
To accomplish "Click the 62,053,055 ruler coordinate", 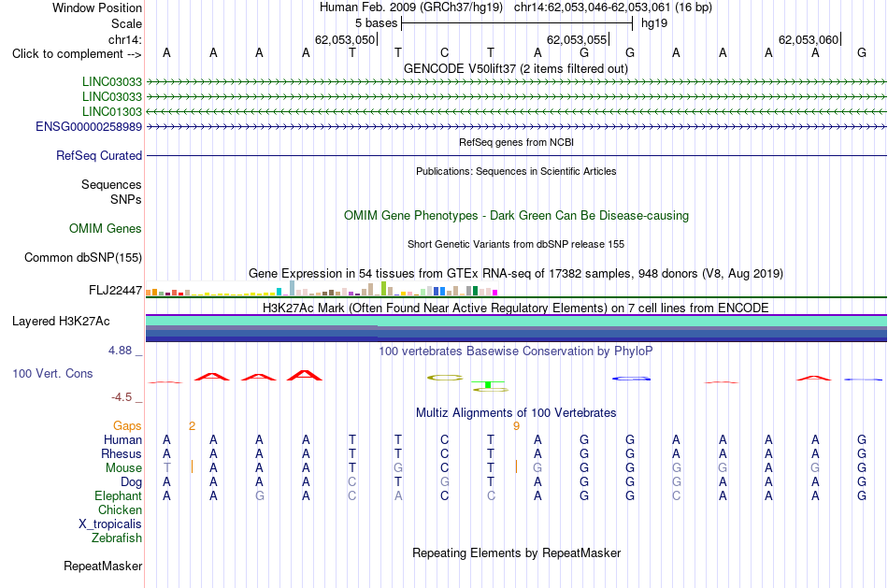I will click(x=577, y=39).
